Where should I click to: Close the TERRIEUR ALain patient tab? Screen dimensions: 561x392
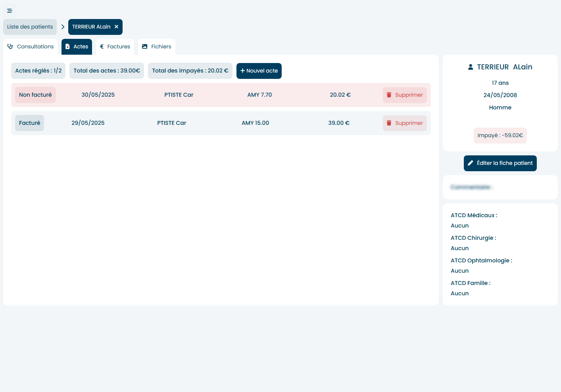(116, 27)
